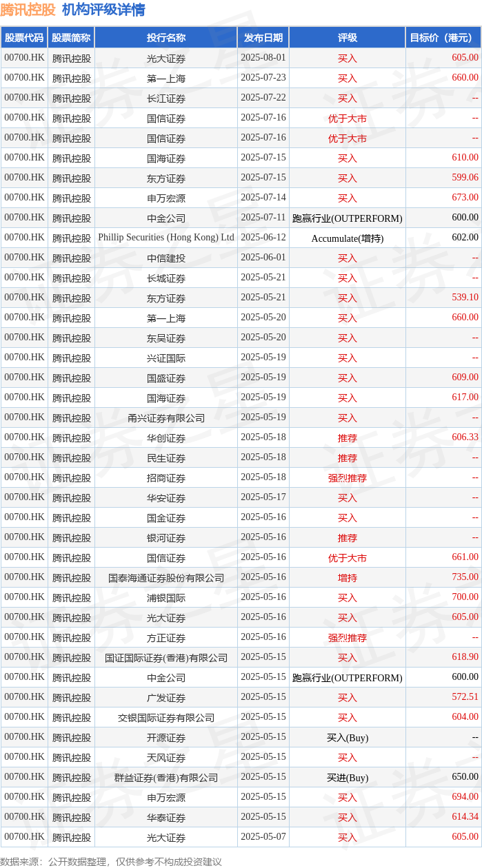Click the 腾讯控股 title text
482x868 pixels.
pos(28,10)
